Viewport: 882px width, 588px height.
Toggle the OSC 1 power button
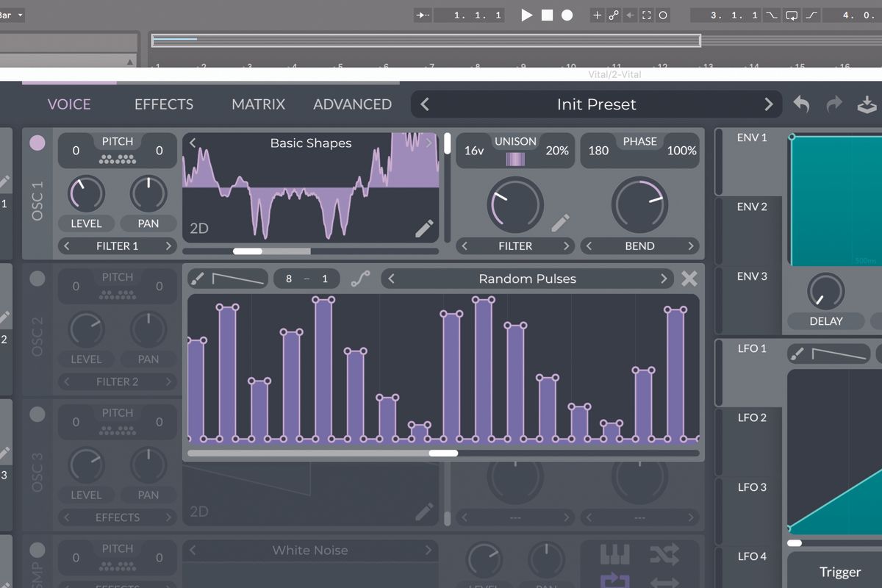point(37,143)
